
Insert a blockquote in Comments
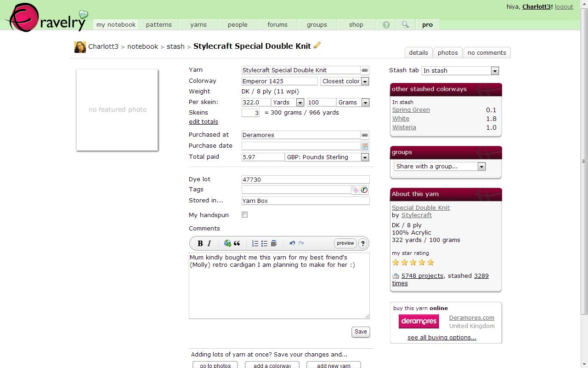tap(237, 243)
